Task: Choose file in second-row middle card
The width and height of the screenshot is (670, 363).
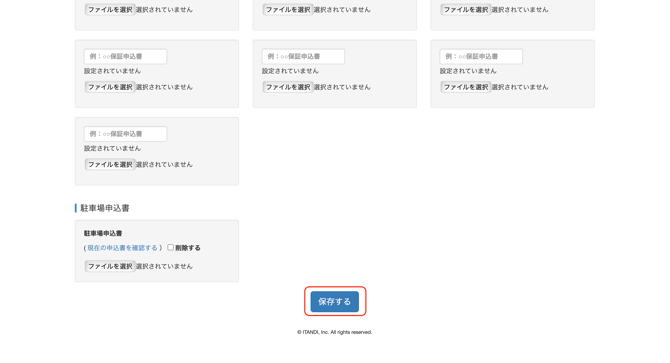Action: click(x=288, y=87)
